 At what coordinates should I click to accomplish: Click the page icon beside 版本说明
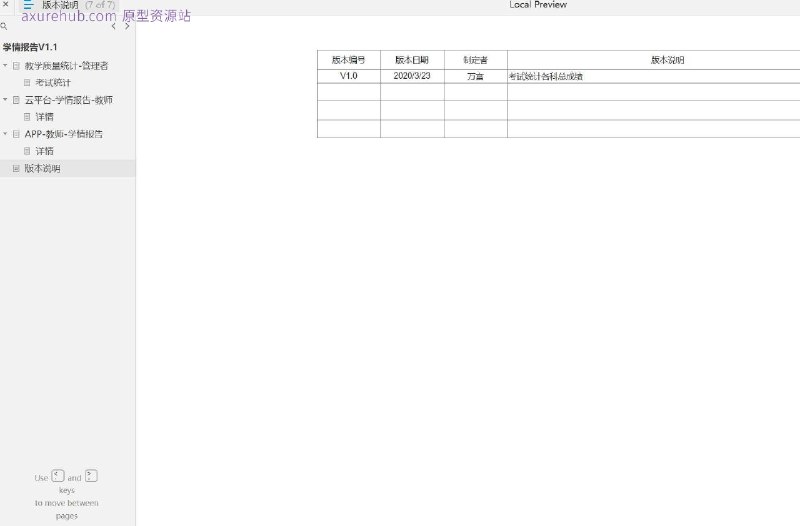click(16, 168)
